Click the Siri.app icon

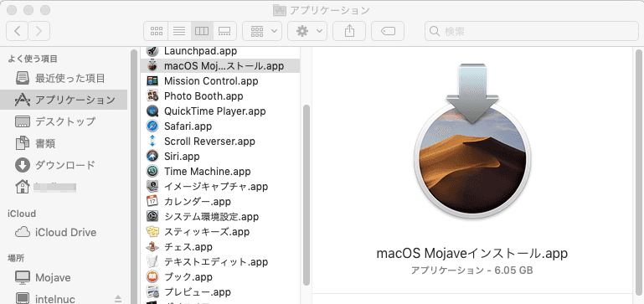[x=152, y=157]
